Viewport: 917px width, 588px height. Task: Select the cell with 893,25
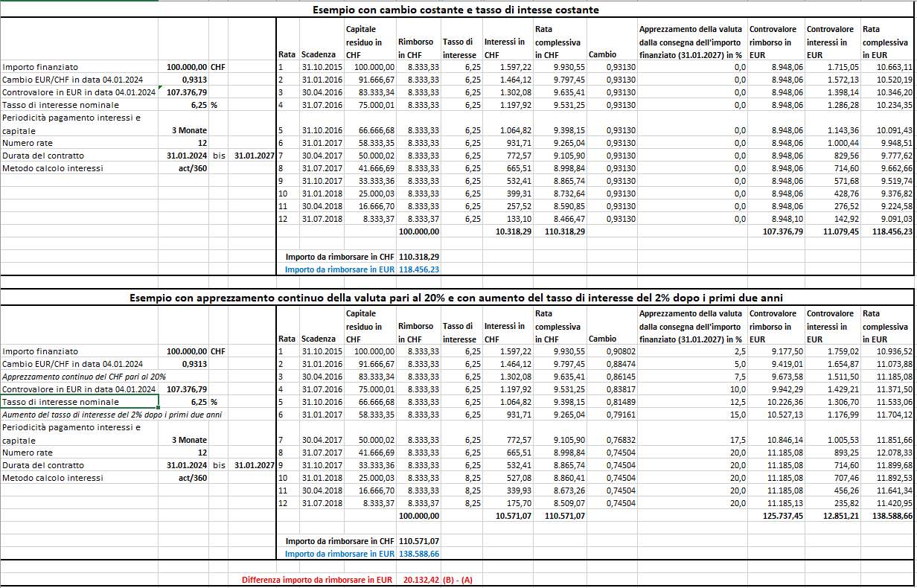pyautogui.click(x=832, y=453)
